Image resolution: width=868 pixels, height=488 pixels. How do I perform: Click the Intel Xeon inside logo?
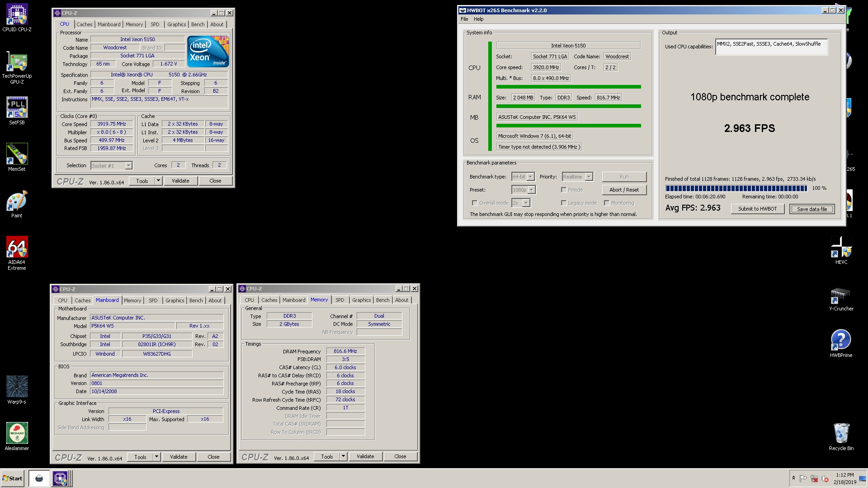coord(208,52)
